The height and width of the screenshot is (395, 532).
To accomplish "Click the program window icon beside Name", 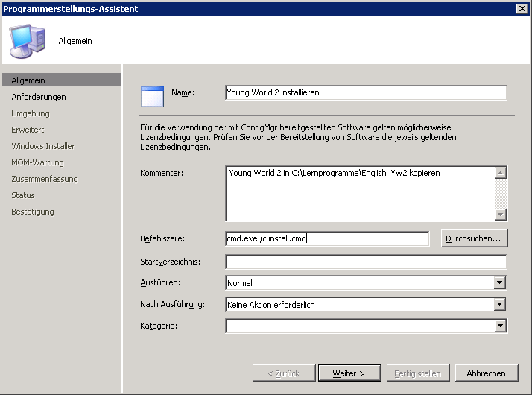I will coord(152,97).
